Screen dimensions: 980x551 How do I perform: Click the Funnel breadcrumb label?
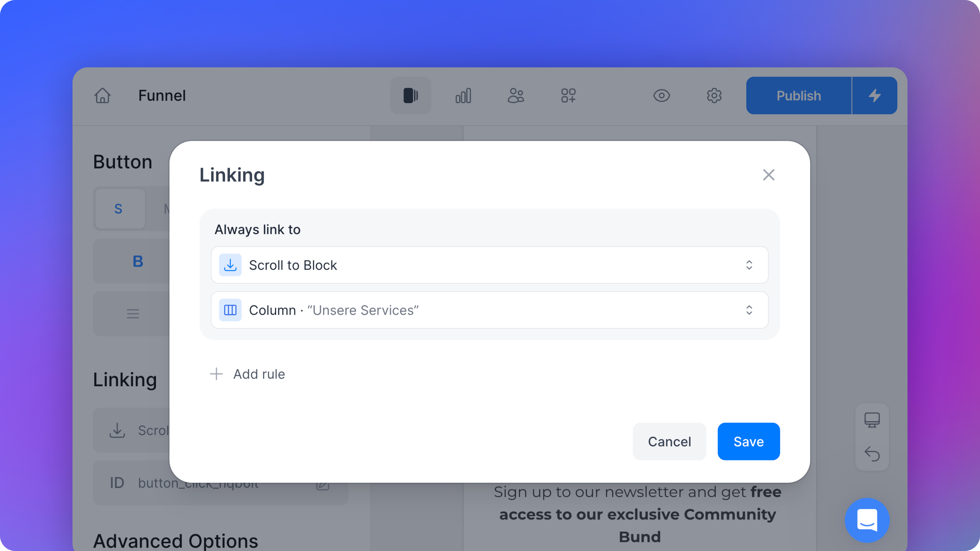(x=162, y=95)
